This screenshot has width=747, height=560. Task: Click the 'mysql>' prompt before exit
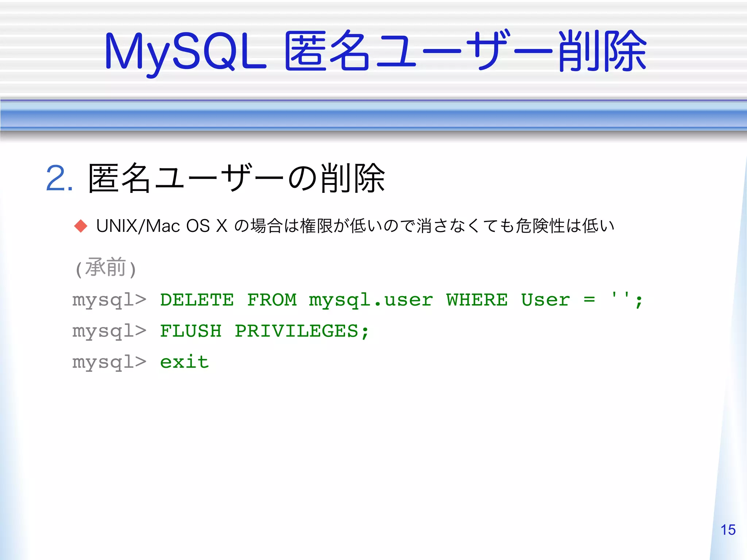[x=109, y=363]
